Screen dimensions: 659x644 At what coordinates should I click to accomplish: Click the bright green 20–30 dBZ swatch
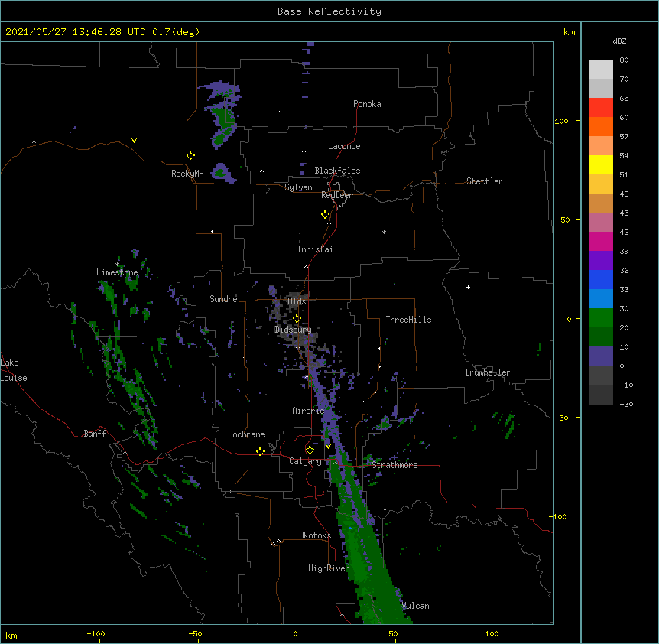(x=601, y=318)
